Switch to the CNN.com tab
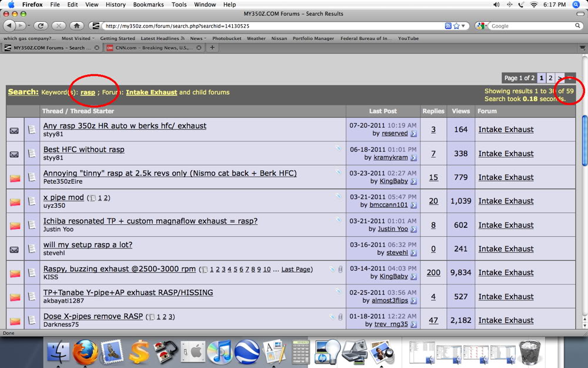This screenshot has width=588, height=368. (x=153, y=48)
